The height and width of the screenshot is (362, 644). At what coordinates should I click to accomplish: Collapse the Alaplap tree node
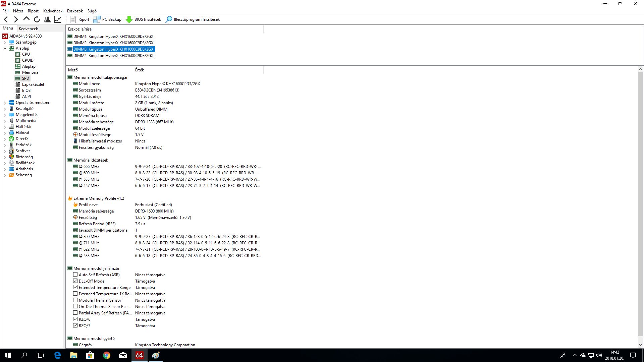point(5,48)
